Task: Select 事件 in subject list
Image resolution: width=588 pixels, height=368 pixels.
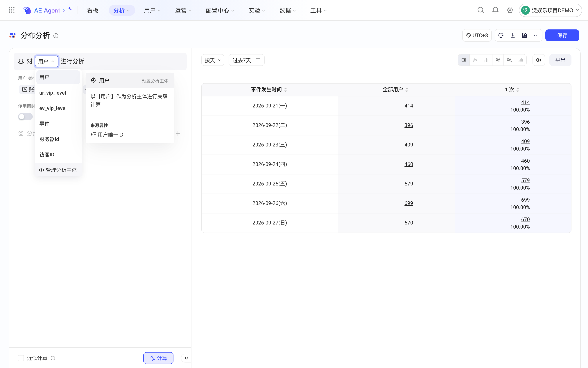Action: 58,124
